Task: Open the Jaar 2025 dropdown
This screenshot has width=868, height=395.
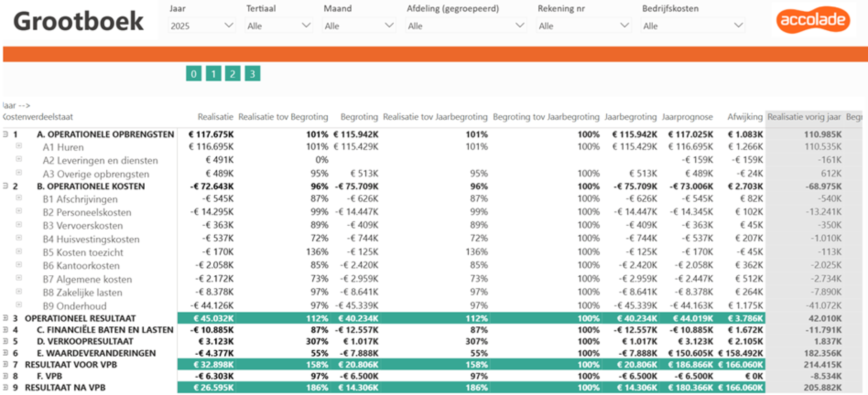Action: (x=202, y=26)
